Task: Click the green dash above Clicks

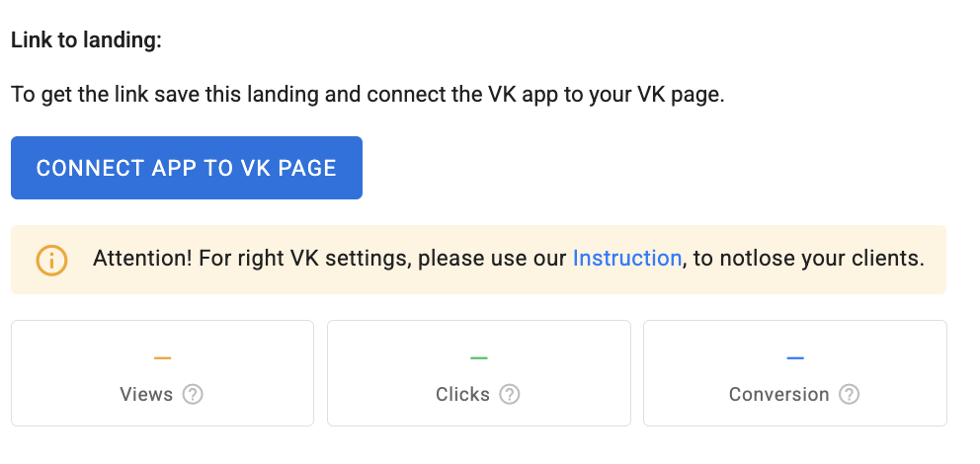Action: click(x=479, y=357)
